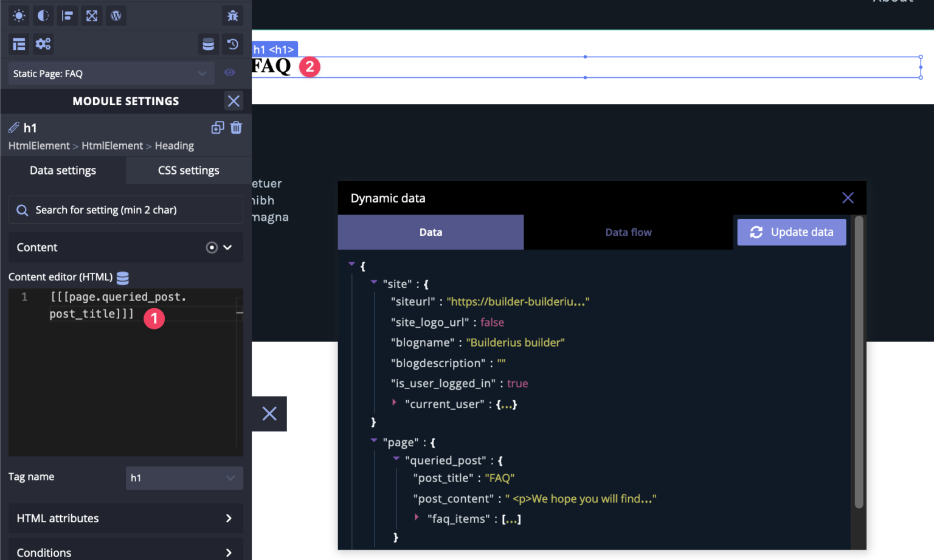Delete the h1 module with trash icon
This screenshot has height=560, width=934.
pos(236,128)
